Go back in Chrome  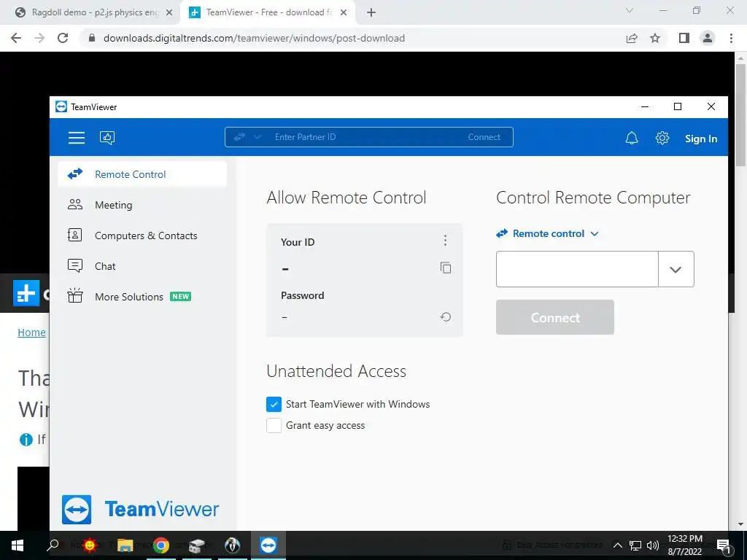[x=16, y=38]
